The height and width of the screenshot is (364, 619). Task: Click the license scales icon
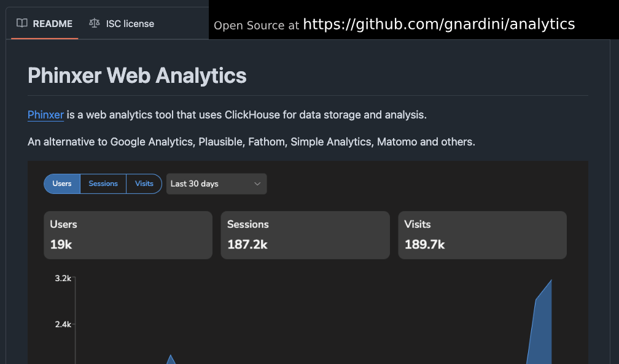coord(95,23)
